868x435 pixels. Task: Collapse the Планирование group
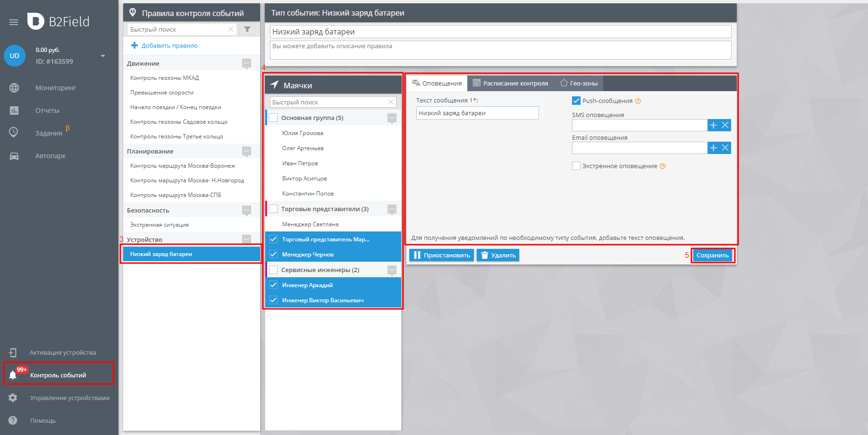246,151
